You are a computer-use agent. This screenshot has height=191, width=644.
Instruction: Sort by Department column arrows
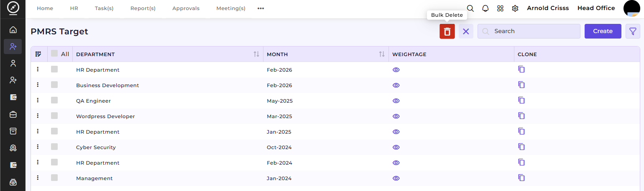tap(256, 54)
